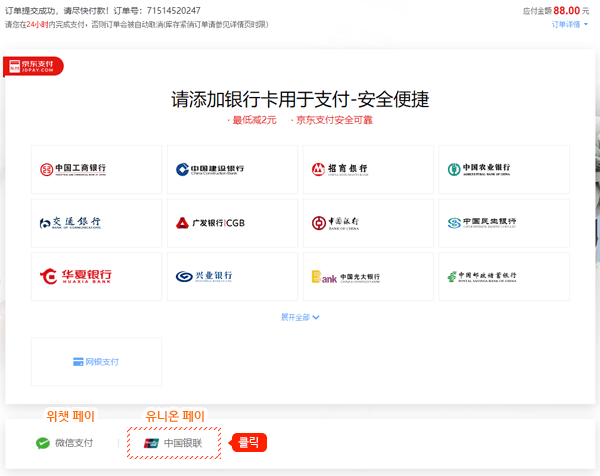The height and width of the screenshot is (476, 600).
Task: Choose China Minsheng Bank 中国民生银行
Action: pyautogui.click(x=503, y=222)
